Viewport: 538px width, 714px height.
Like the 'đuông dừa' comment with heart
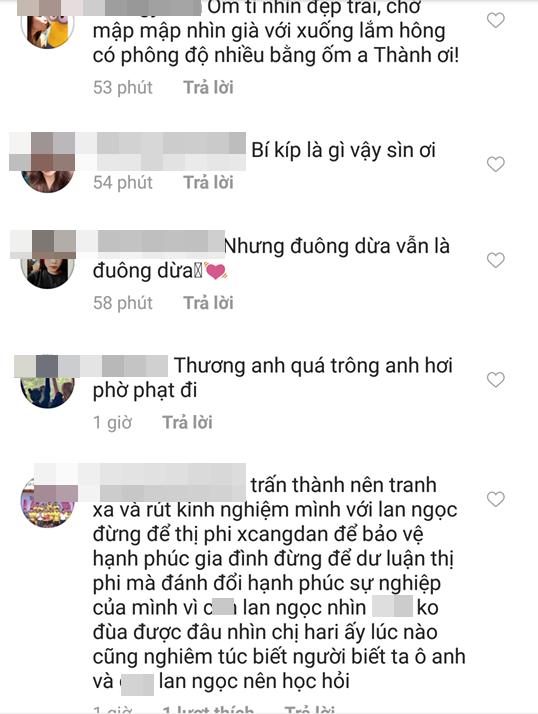496,260
